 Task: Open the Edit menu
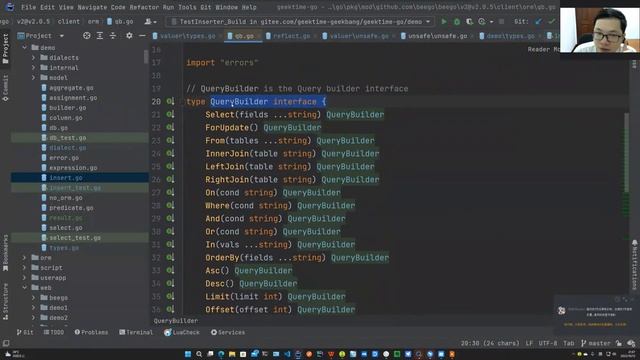47,7
